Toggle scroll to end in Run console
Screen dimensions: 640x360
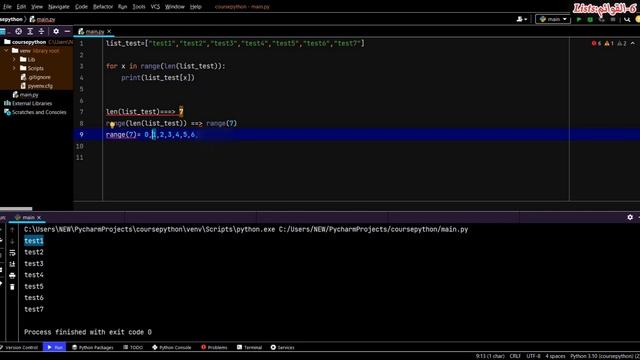pyautogui.click(x=12, y=264)
